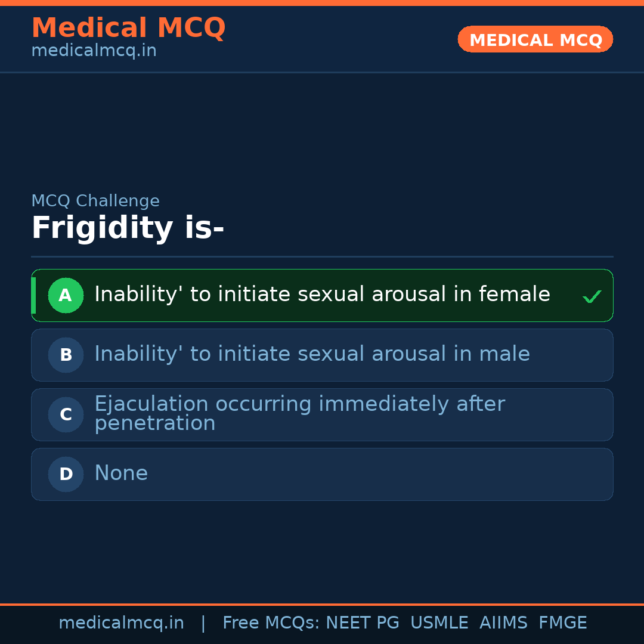Image resolution: width=644 pixels, height=644 pixels.
Task: Click the orange MEDICAL MCQ badge
Action: pyautogui.click(x=535, y=39)
